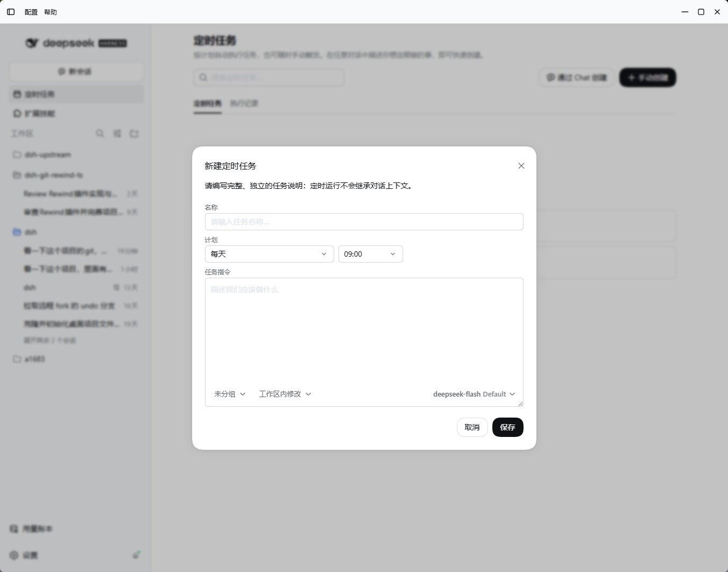This screenshot has height=572, width=728.
Task: Switch to the 执行记录 tab behind the dialog
Action: pyautogui.click(x=244, y=103)
